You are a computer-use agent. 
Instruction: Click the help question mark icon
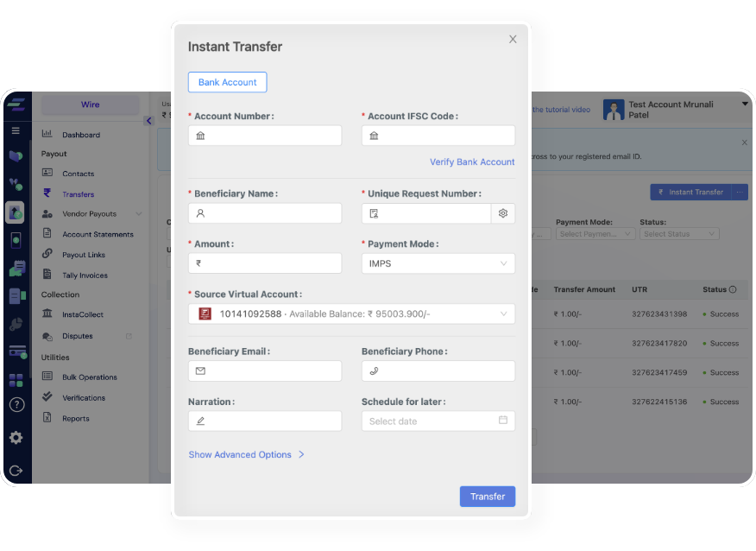16,404
